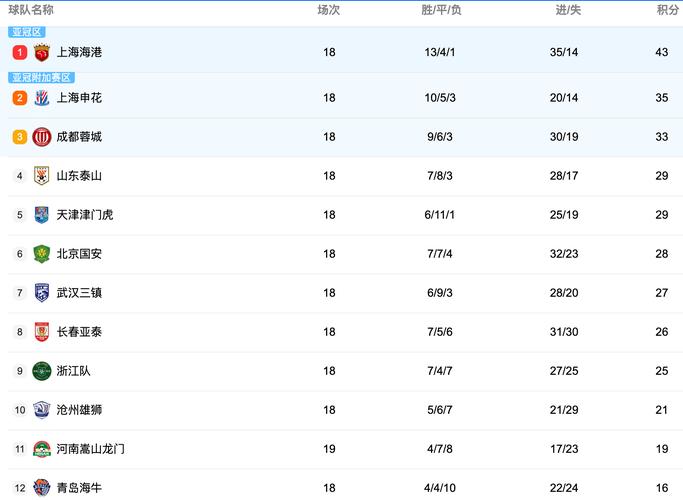Click the 胜/平/负 column header
This screenshot has width=683, height=500.
pyautogui.click(x=441, y=10)
